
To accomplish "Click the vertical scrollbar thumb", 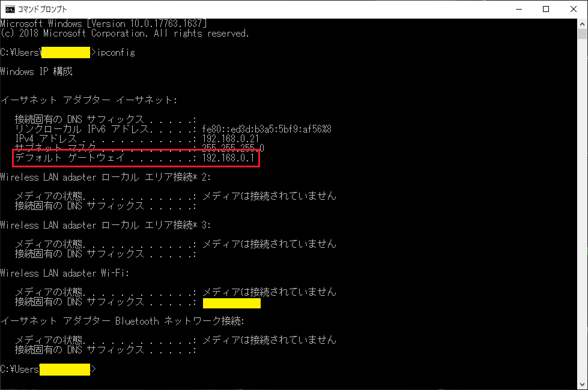I will pyautogui.click(x=582, y=34).
